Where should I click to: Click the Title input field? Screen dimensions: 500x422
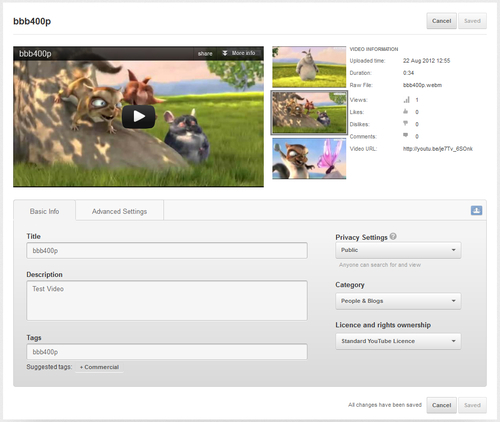(167, 251)
